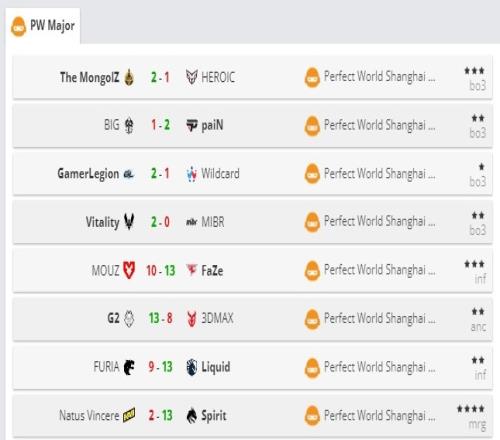
Task: Click the Vitality bee logo
Action: (129, 222)
